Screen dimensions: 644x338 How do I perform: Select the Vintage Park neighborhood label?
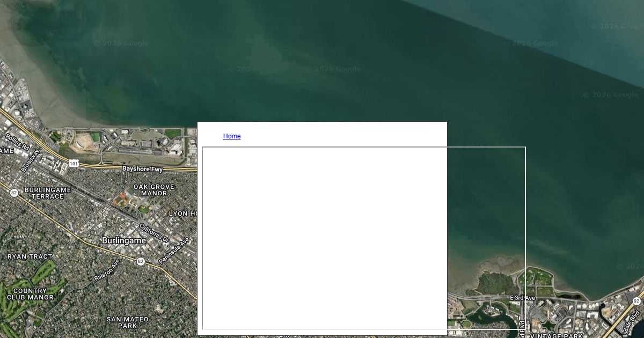click(x=557, y=335)
